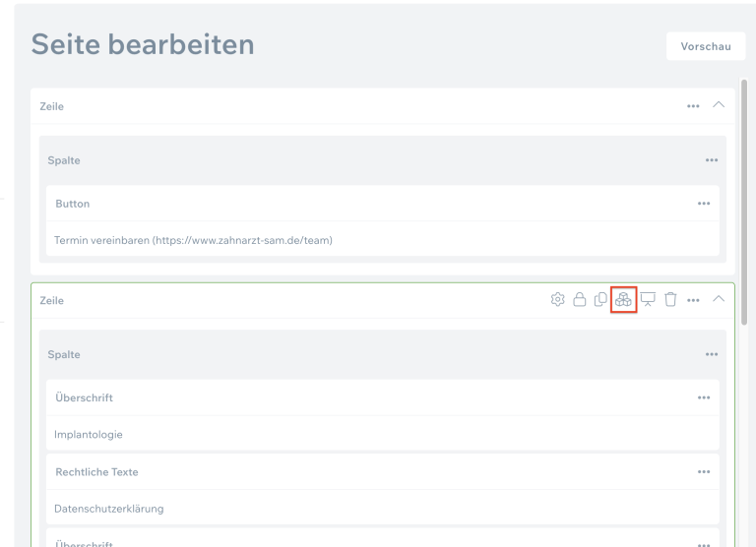This screenshot has height=547, width=756.
Task: Click the Implantologie heading content
Action: [89, 434]
